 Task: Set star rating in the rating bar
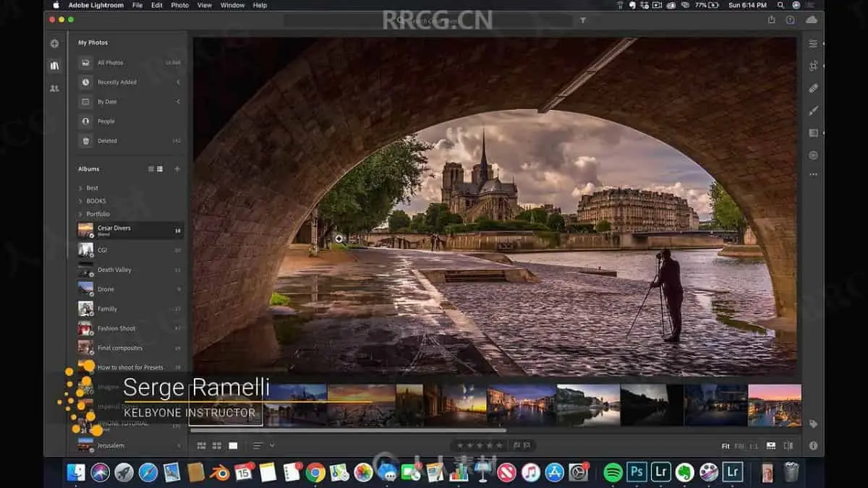480,445
